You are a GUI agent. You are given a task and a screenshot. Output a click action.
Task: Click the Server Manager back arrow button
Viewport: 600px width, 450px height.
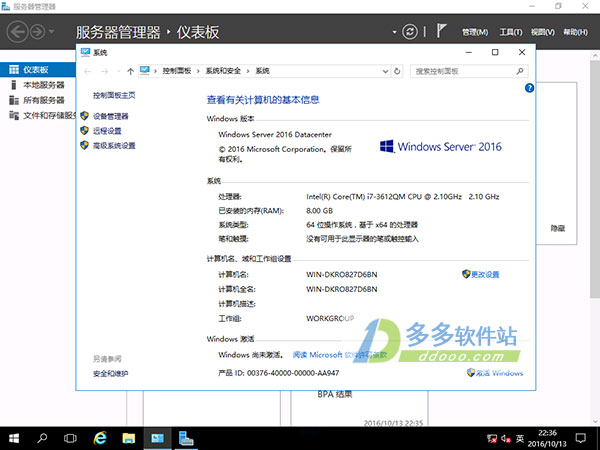coord(17,31)
